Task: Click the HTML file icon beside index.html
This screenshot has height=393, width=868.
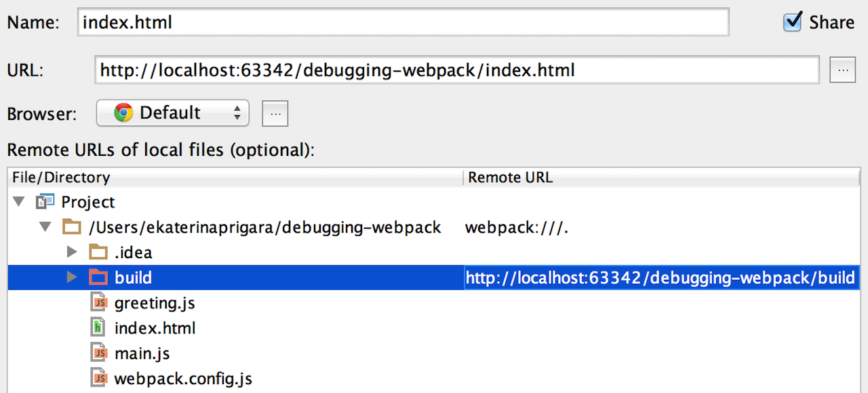Action: coord(99,327)
